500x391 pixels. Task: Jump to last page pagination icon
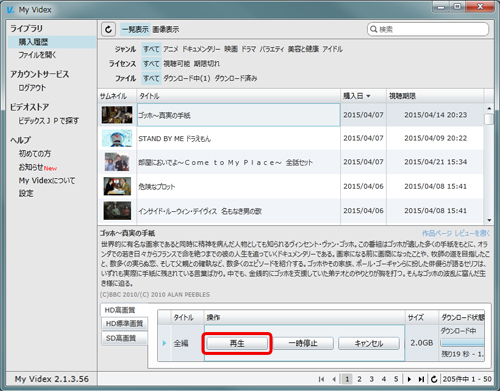pyautogui.click(x=421, y=379)
